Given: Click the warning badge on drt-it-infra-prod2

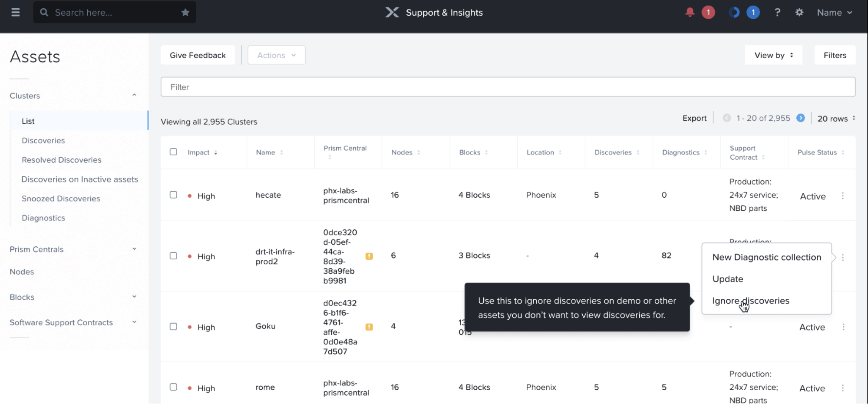Looking at the screenshot, I should 369,256.
